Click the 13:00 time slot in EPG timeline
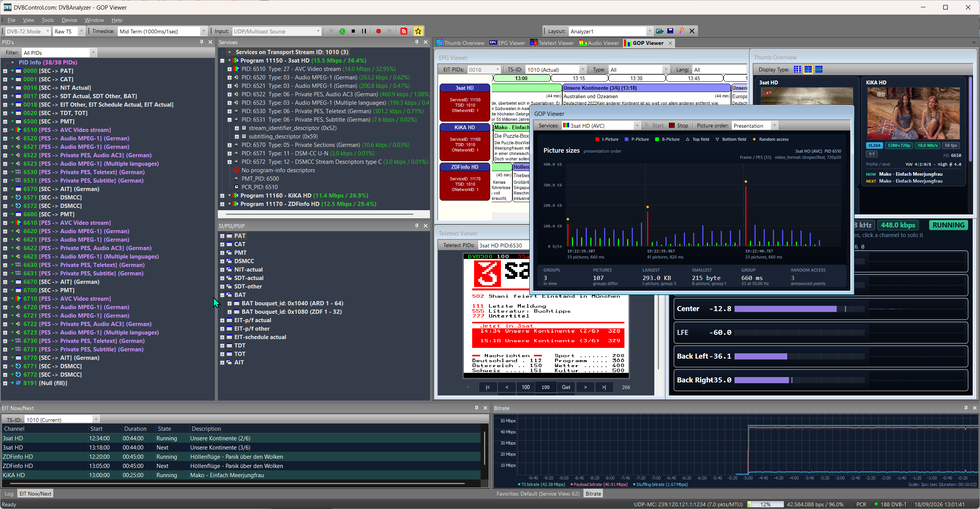 coord(521,78)
